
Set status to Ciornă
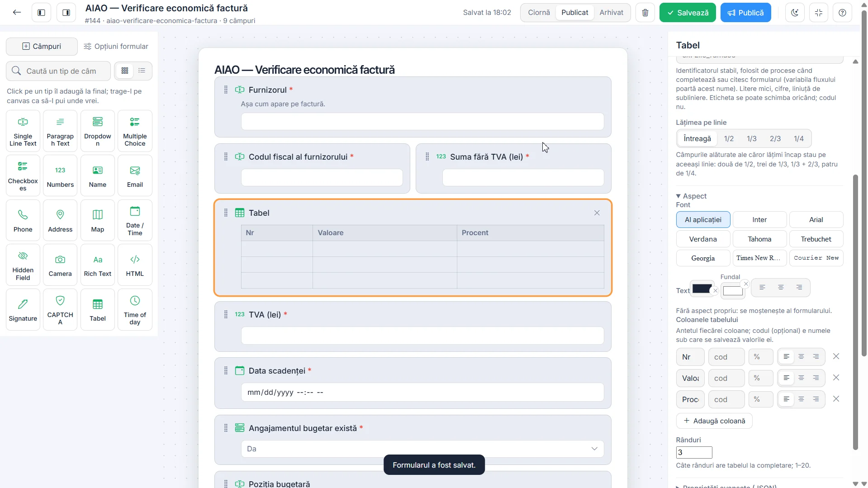tap(539, 13)
